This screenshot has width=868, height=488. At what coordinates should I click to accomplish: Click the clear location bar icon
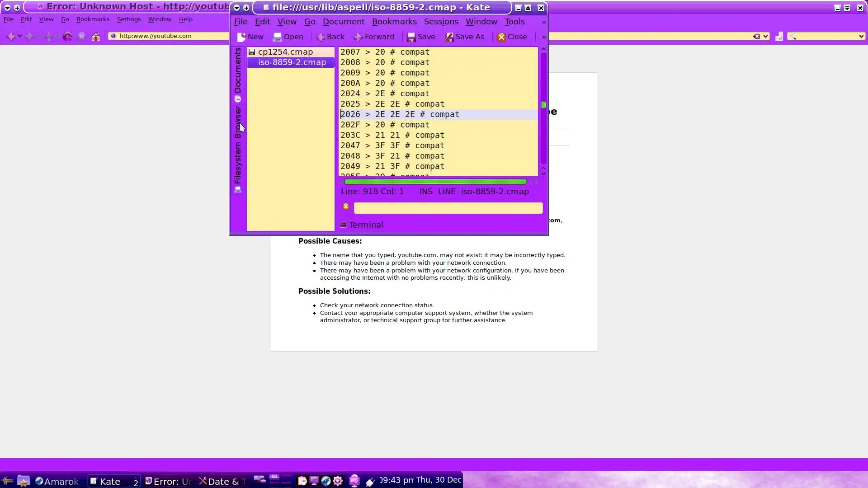[x=756, y=36]
